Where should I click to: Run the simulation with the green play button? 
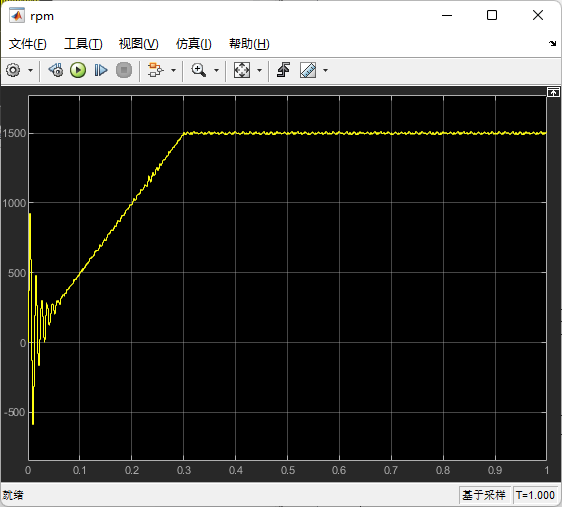[x=78, y=70]
